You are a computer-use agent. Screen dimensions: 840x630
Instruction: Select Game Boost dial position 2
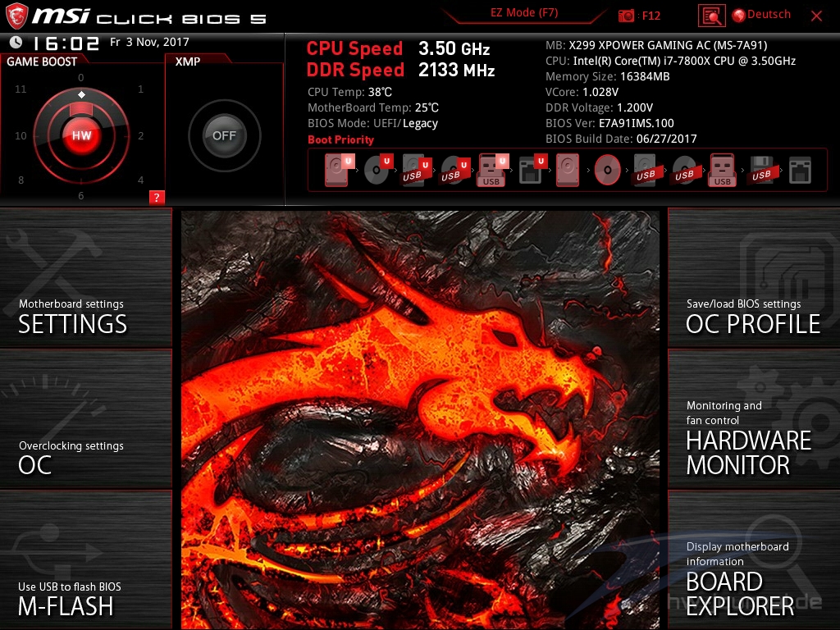140,135
